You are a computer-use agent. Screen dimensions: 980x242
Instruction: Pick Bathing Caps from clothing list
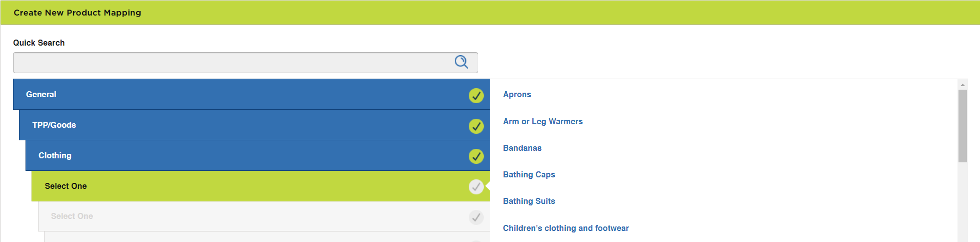[529, 174]
